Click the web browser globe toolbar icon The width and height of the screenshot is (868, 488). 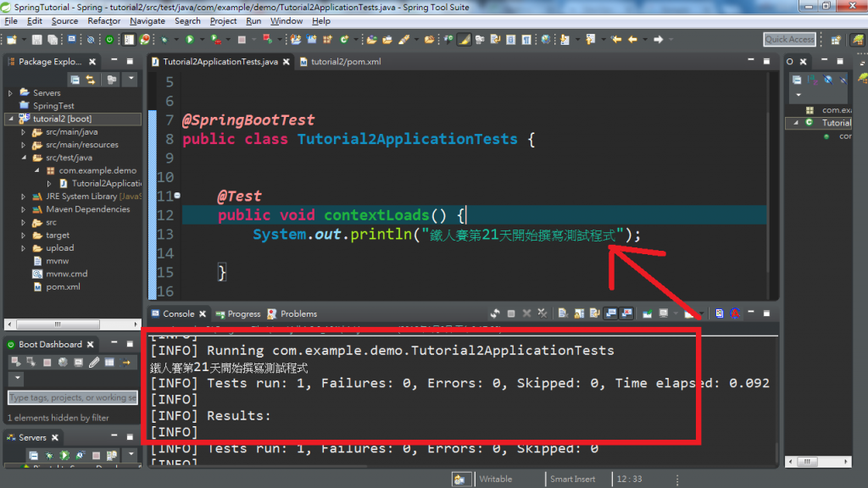click(546, 39)
